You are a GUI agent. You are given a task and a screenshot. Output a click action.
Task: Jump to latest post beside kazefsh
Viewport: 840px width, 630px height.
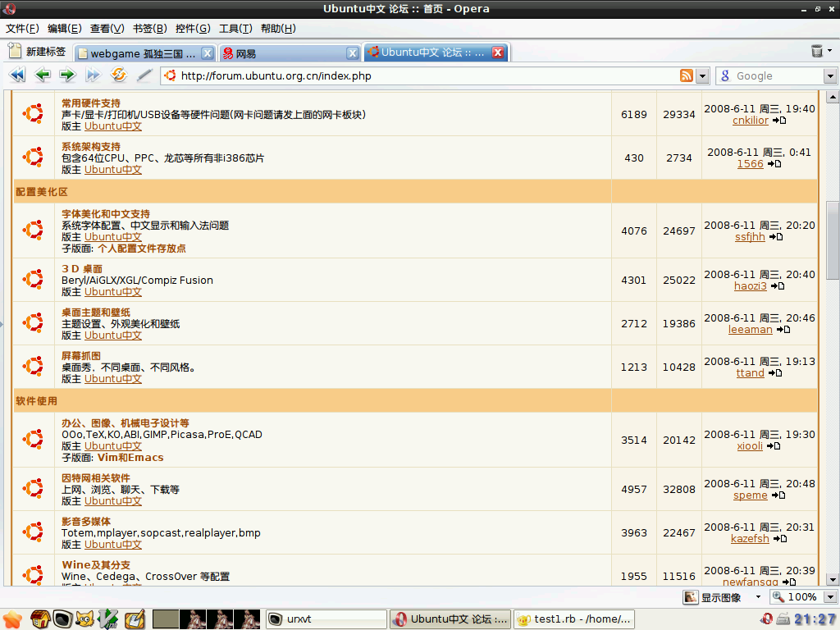click(x=781, y=538)
